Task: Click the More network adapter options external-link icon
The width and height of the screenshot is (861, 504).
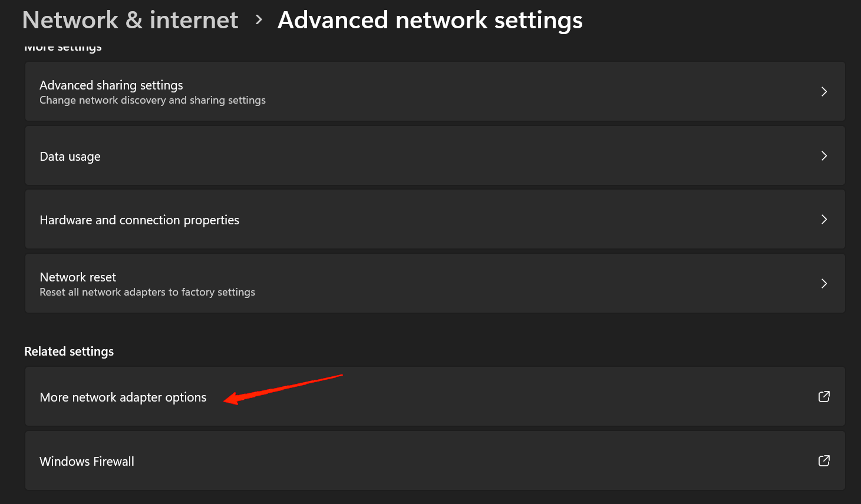Action: (824, 397)
